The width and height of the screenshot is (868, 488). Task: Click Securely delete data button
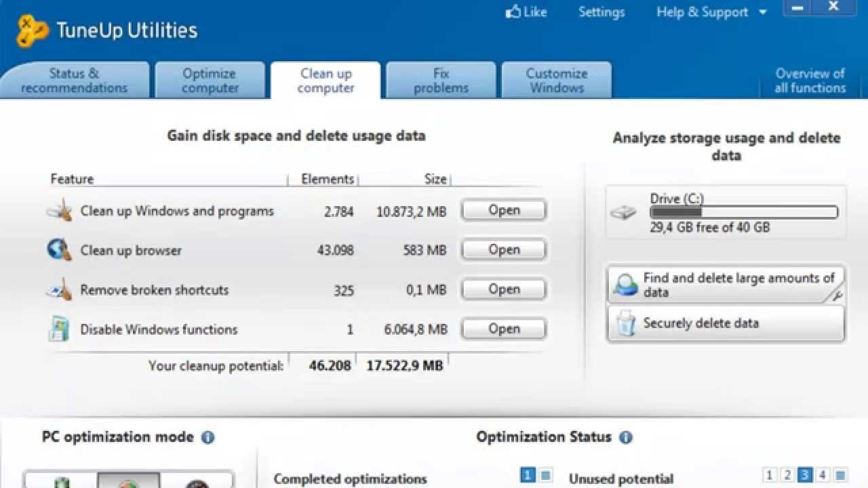(726, 323)
